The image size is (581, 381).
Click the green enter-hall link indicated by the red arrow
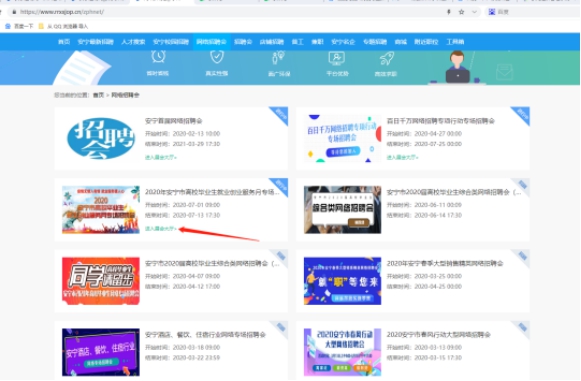pos(161,229)
